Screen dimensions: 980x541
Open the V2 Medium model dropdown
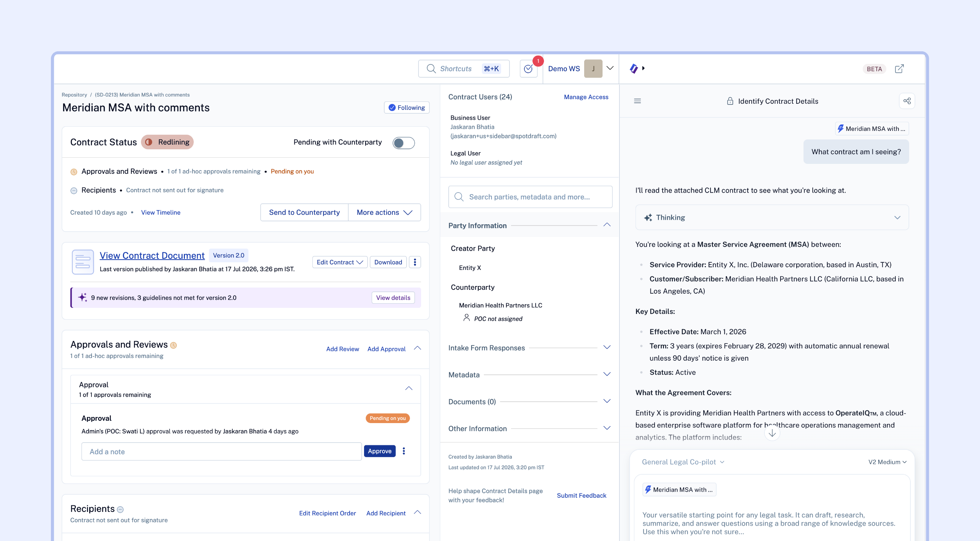point(887,462)
